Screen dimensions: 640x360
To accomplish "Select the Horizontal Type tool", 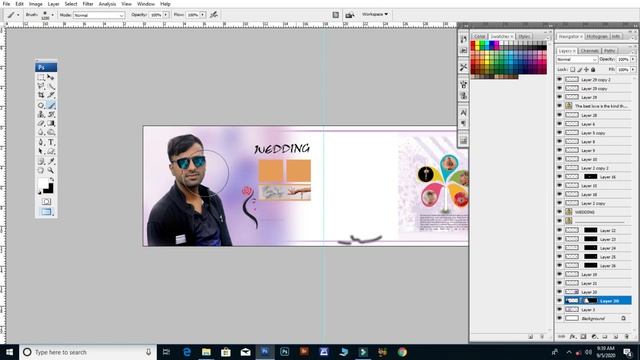I will pos(51,142).
